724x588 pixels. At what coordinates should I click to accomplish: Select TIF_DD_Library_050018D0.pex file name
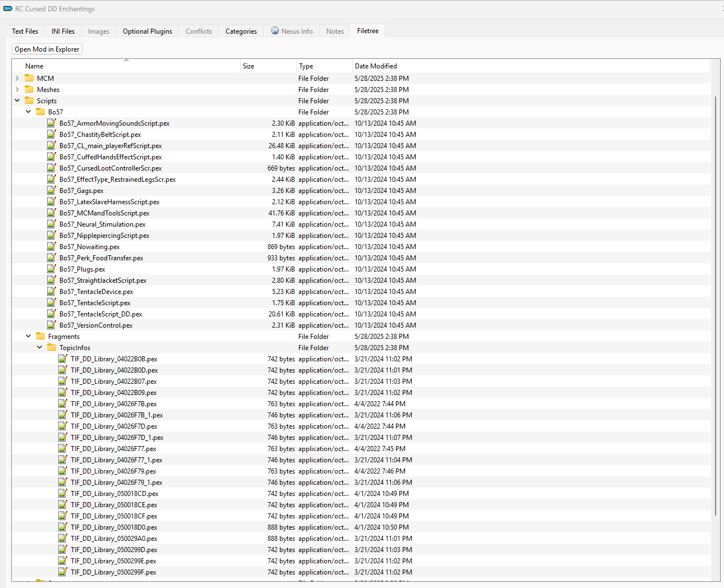(114, 527)
